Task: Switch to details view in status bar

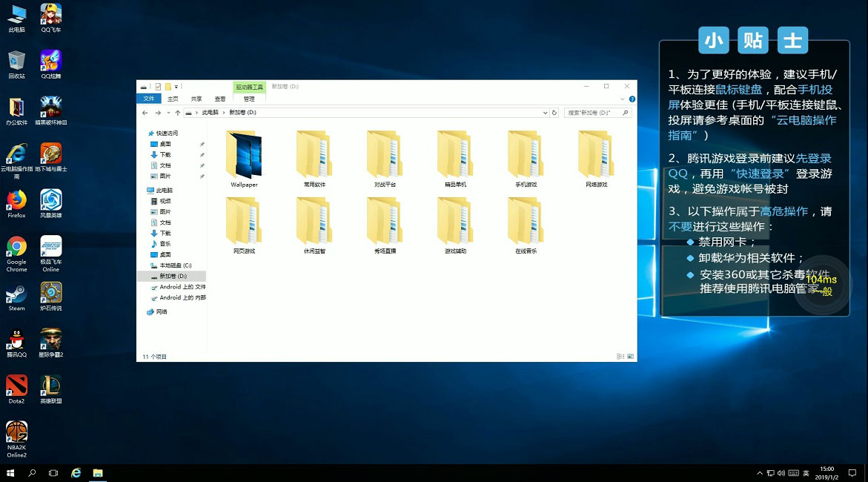Action: click(x=620, y=357)
